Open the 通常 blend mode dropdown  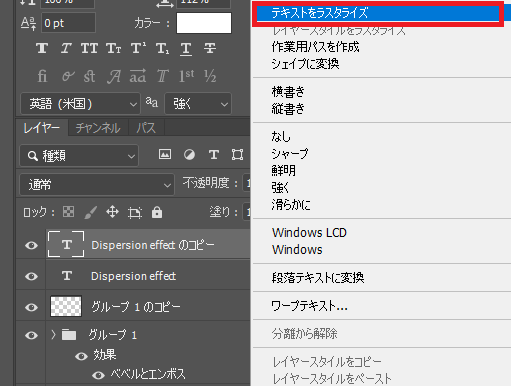coord(97,184)
